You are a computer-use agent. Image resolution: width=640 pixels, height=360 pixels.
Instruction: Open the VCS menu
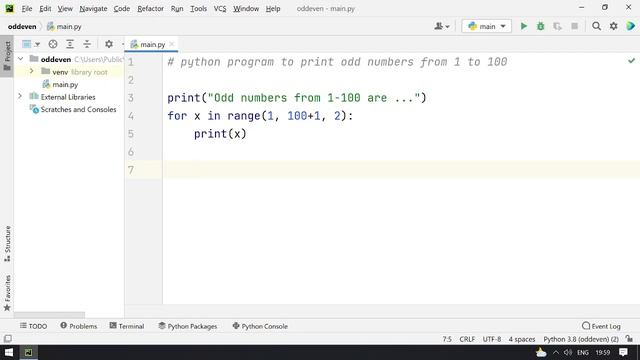point(220,9)
